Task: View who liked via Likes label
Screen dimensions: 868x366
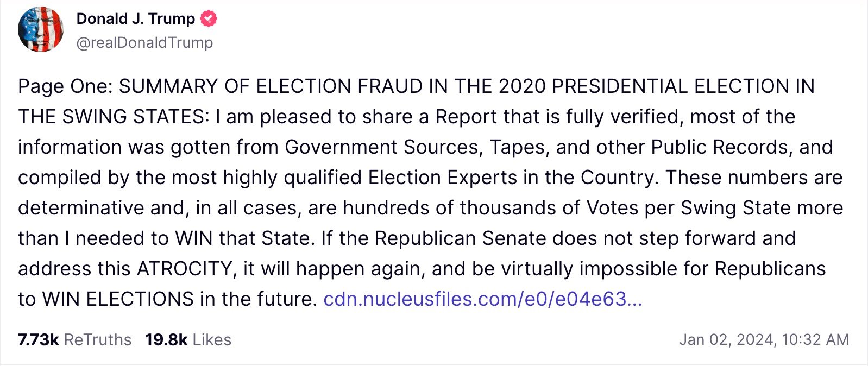Action: coord(212,340)
